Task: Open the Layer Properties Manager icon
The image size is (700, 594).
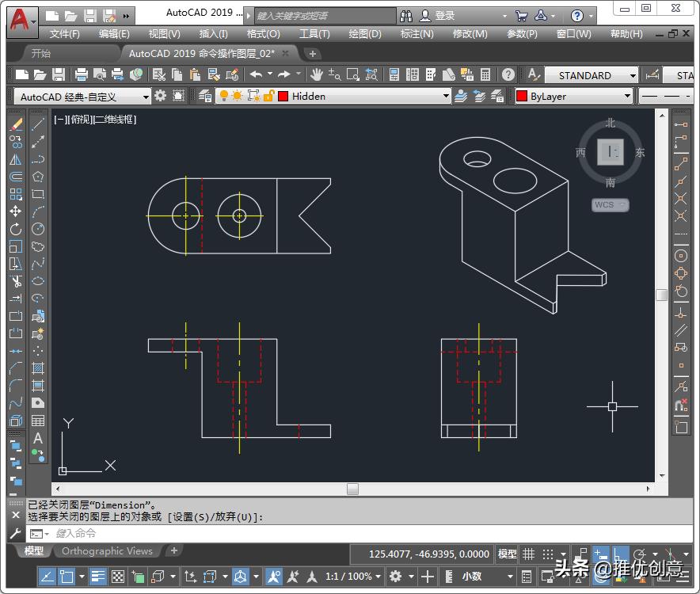Action: [203, 96]
